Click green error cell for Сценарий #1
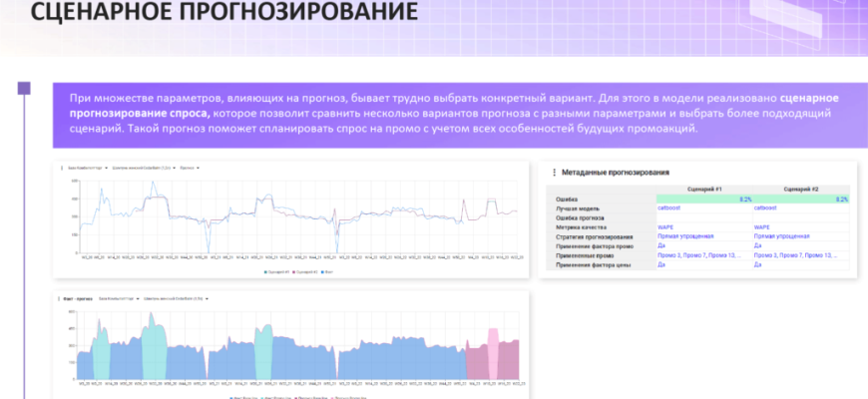This screenshot has width=868, height=399. click(703, 199)
